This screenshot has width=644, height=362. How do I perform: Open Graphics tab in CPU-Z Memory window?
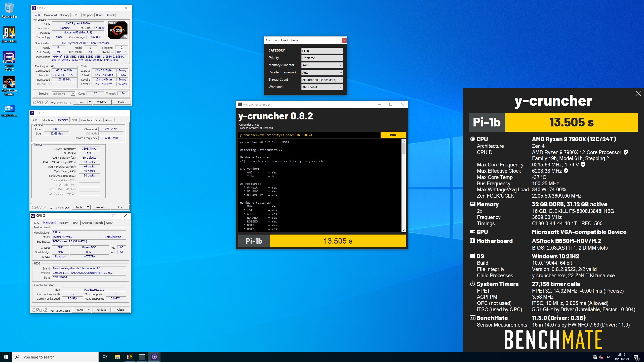click(86, 120)
